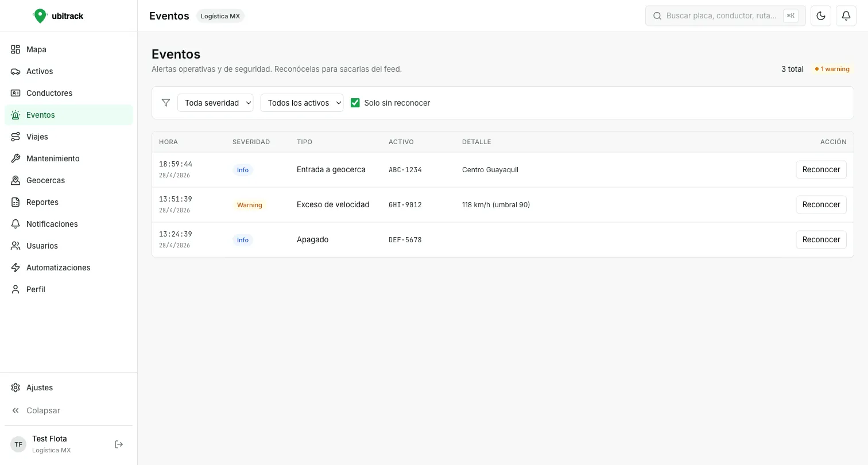Toggle dark mode with the moon icon
The width and height of the screenshot is (868, 465).
click(821, 16)
